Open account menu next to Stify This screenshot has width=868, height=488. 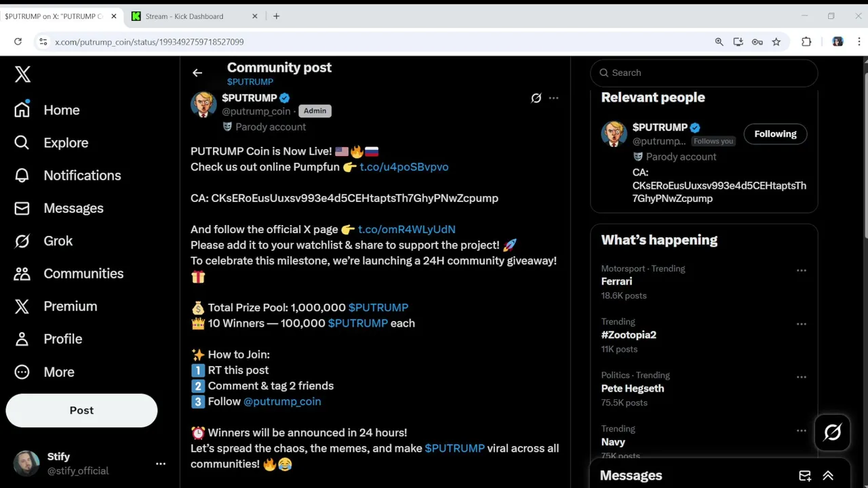pos(161,464)
